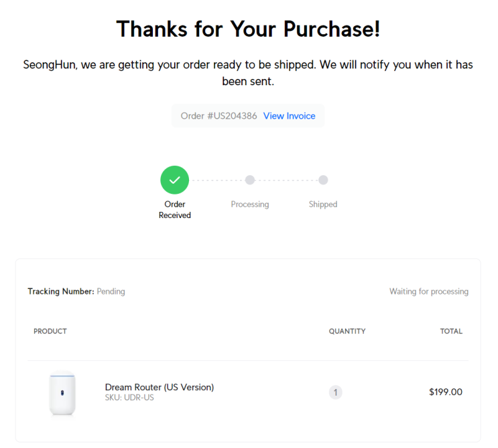Click the Thanks for Your Purchase heading

pyautogui.click(x=248, y=29)
